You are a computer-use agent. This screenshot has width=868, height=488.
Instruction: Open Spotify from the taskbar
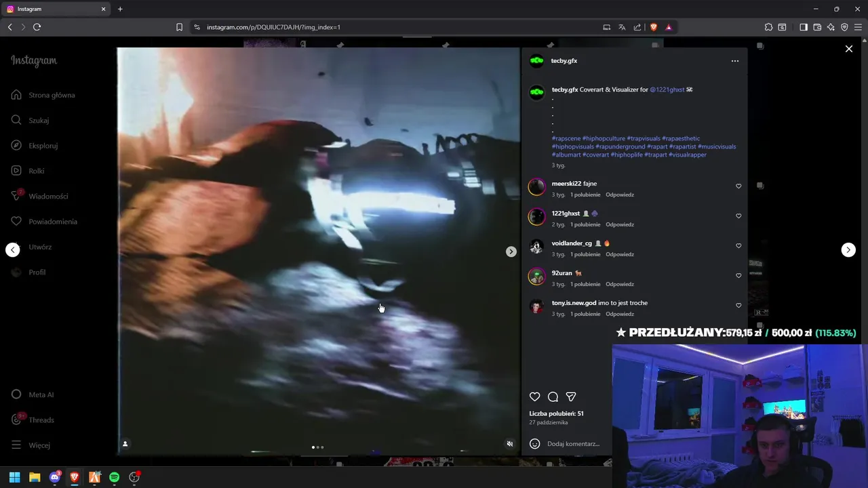[x=114, y=477]
